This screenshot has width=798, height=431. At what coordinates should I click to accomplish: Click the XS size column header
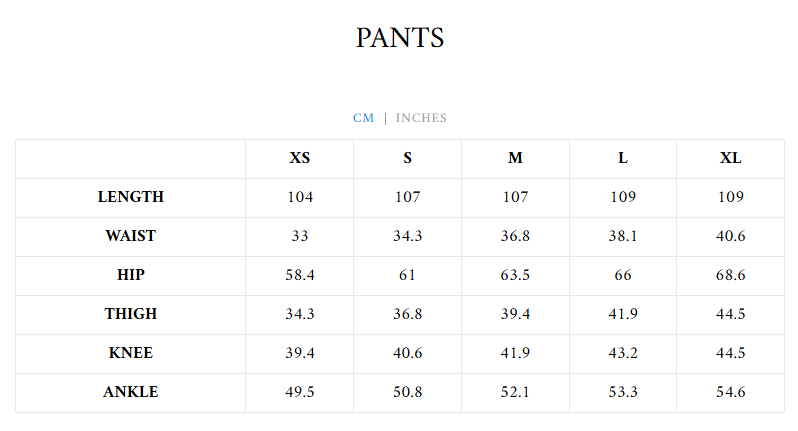click(x=300, y=158)
